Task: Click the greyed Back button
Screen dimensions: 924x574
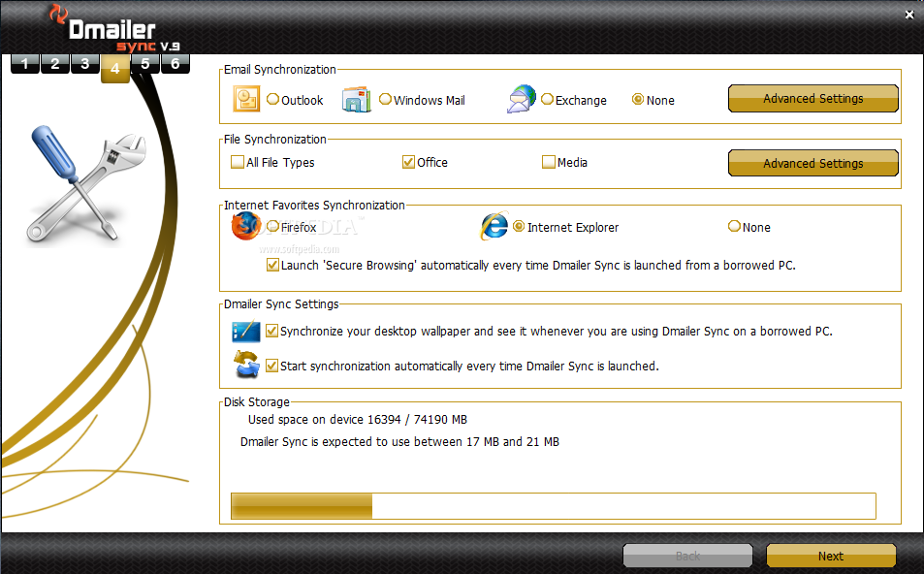Action: point(687,556)
